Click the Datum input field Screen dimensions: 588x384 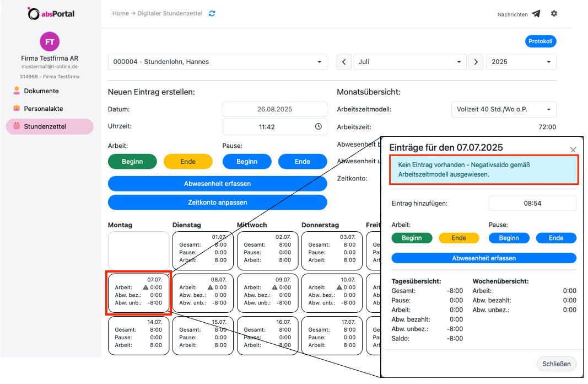click(274, 109)
